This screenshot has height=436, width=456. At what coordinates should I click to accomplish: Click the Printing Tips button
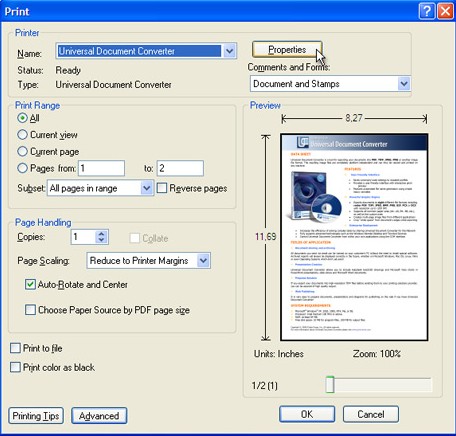pyautogui.click(x=36, y=416)
